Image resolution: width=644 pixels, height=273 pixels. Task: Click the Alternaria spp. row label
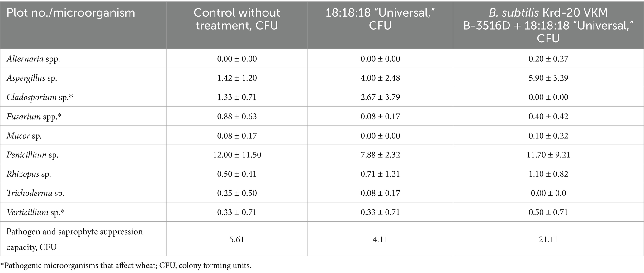[33, 59]
